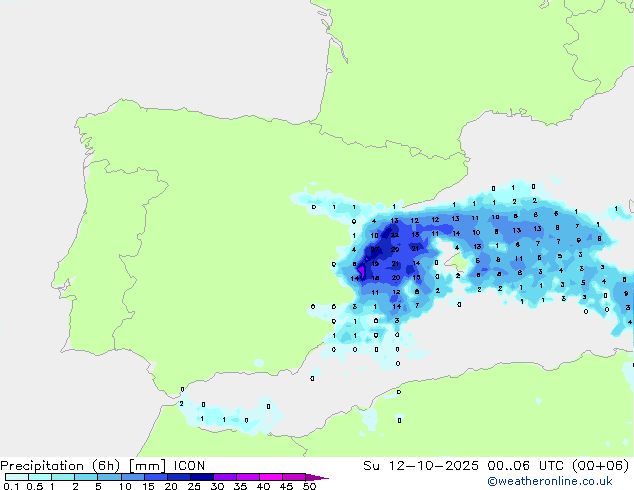Select the 20–25 mm dark blue legend swatch
Screen dimensions: 634x490
click(x=179, y=477)
